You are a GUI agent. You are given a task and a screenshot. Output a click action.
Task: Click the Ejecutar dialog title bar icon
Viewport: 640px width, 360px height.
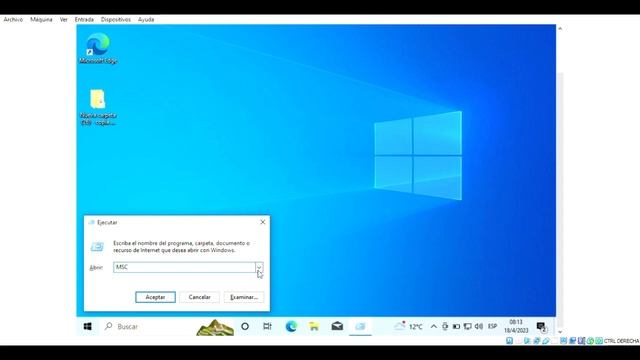coord(91,222)
